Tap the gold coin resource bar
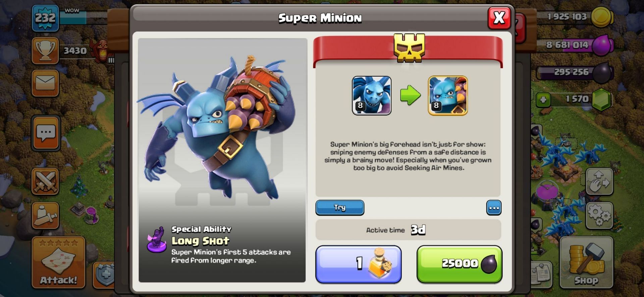This screenshot has width=644, height=297. click(575, 17)
